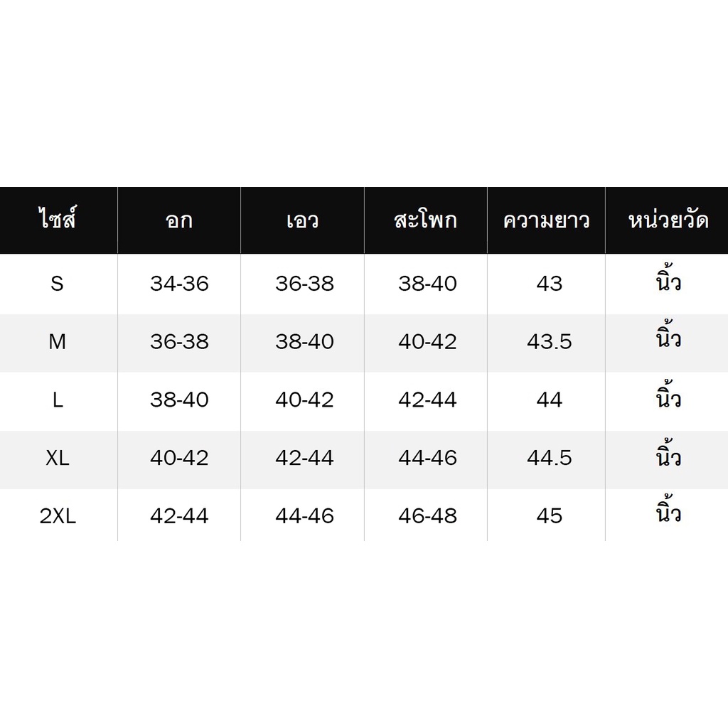Select the L size row label
This screenshot has width=728, height=728.
tap(58, 400)
